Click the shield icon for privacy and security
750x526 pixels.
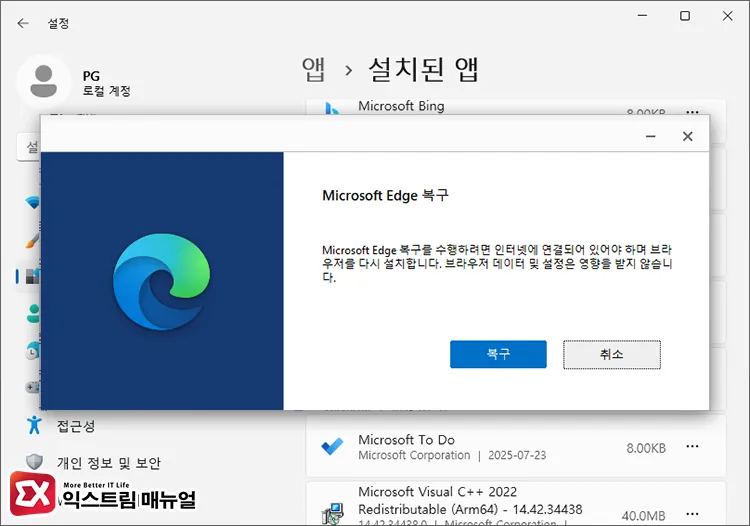pyautogui.click(x=34, y=462)
